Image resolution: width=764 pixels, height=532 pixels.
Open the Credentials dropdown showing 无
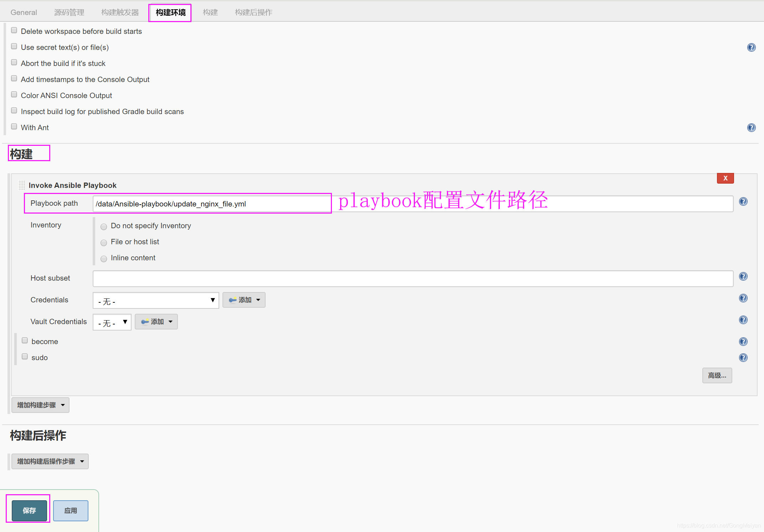tap(156, 301)
